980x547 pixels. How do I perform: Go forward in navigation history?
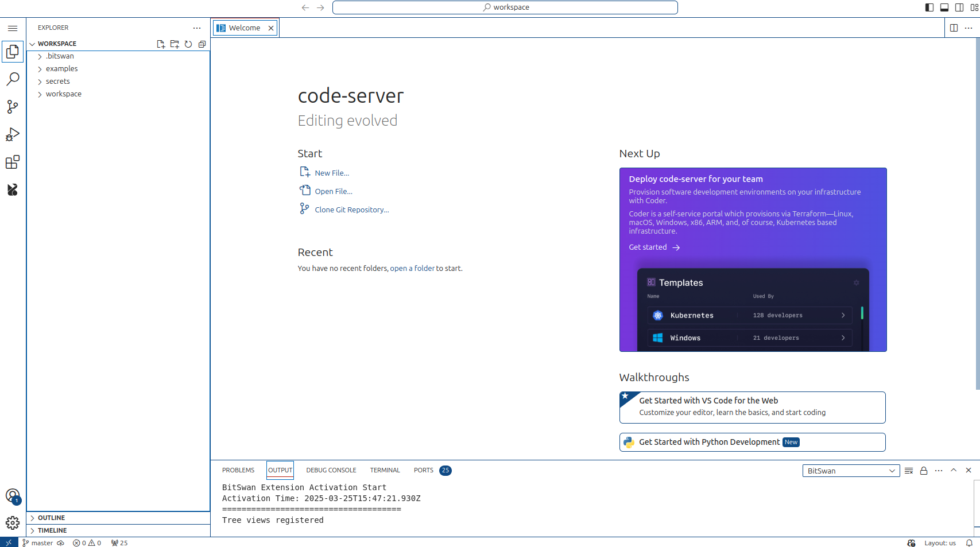320,7
